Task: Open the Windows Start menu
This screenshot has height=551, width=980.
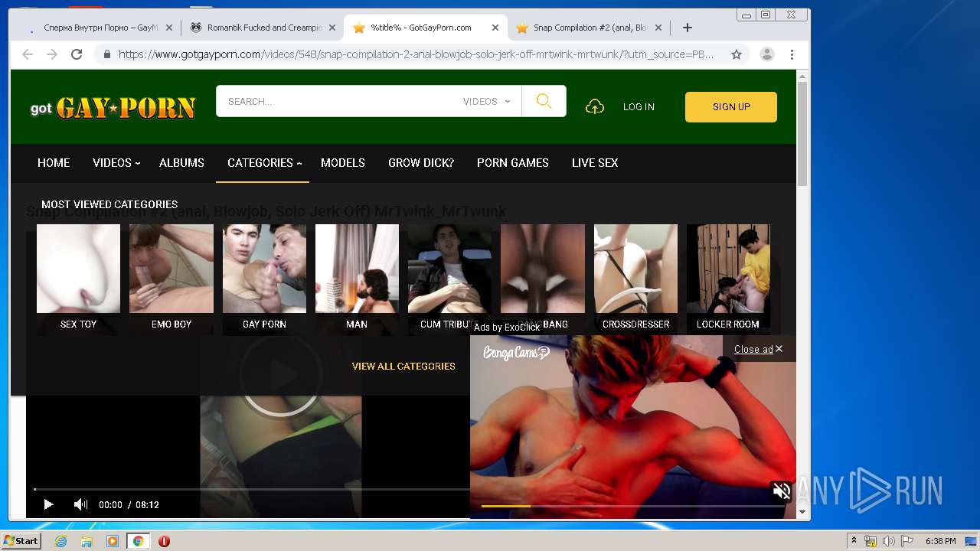Action: pyautogui.click(x=21, y=541)
